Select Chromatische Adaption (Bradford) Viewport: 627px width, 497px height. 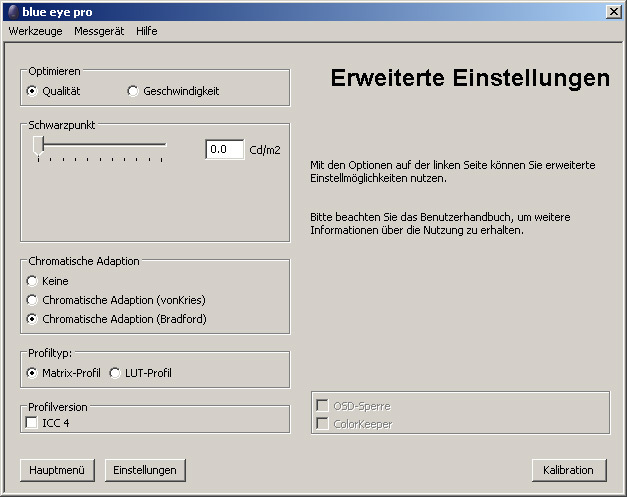tap(33, 319)
